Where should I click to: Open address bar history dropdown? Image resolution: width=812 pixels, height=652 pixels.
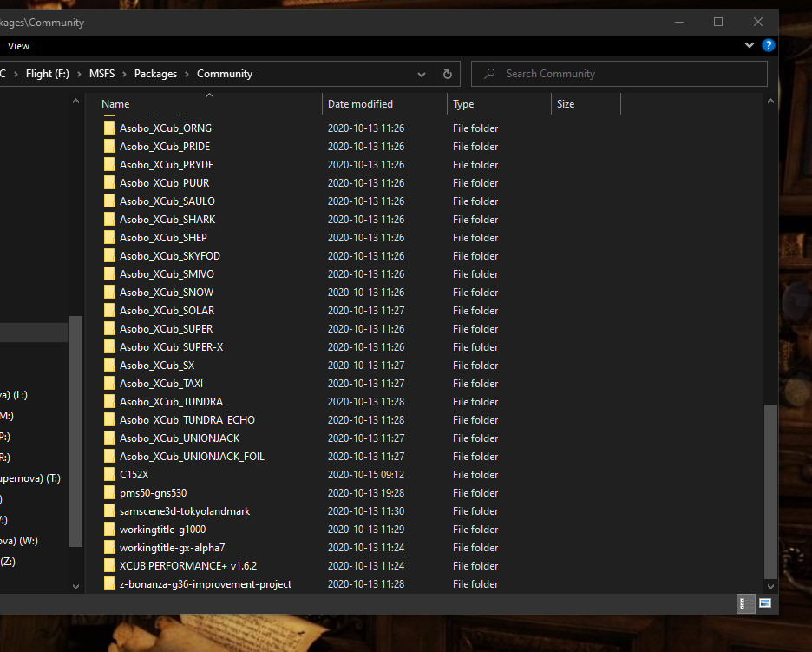(422, 74)
